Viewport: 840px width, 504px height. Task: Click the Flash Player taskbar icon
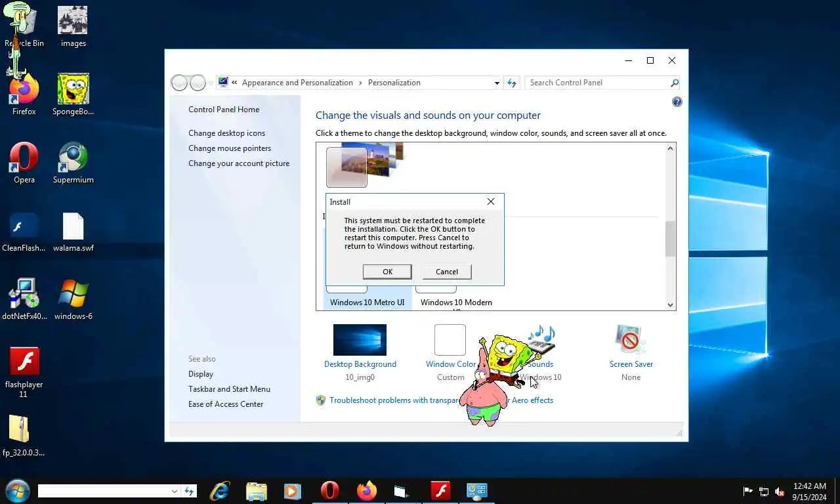point(440,491)
